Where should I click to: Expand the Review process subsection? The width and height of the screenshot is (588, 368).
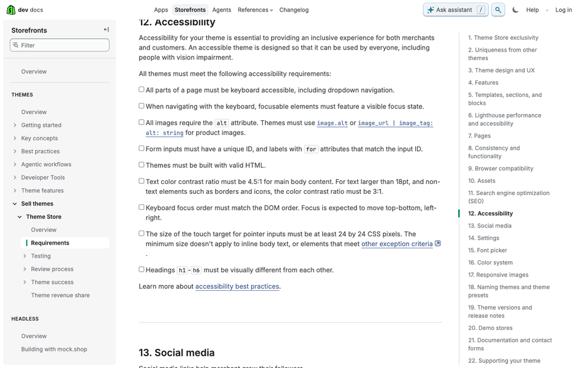point(24,269)
